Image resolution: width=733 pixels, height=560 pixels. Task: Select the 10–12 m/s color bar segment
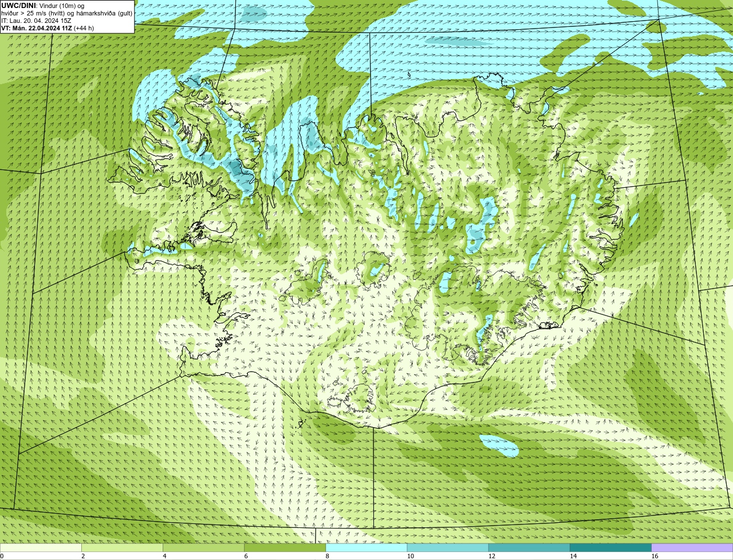point(448,547)
